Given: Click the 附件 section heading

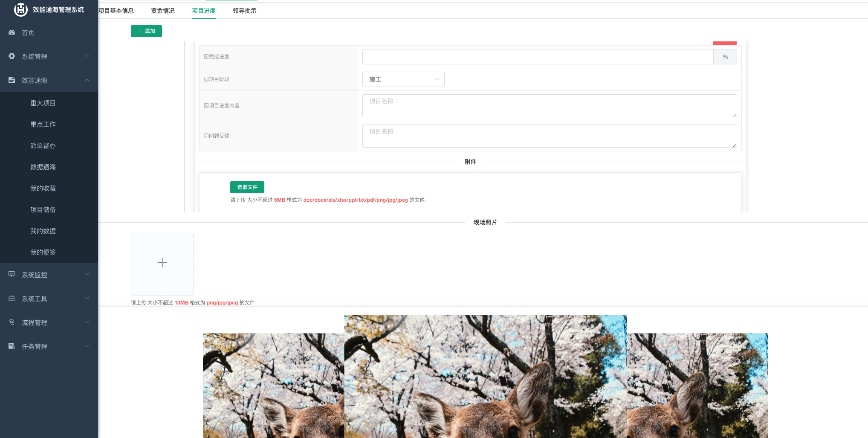Looking at the screenshot, I should [x=470, y=162].
